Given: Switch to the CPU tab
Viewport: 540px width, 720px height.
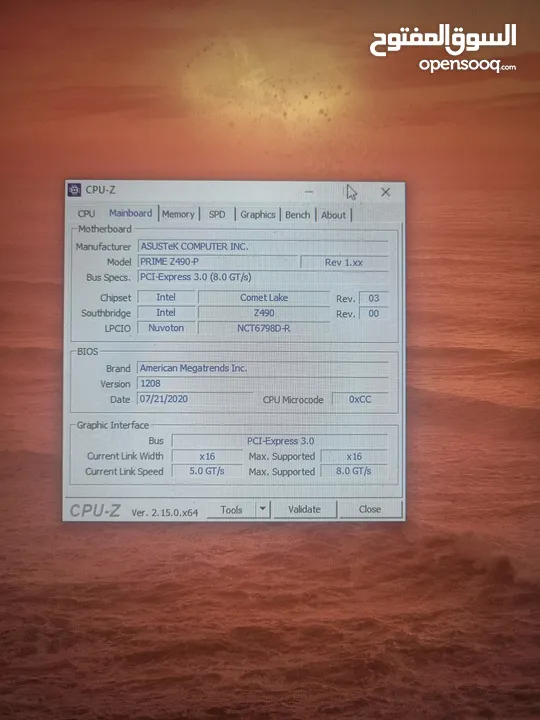Looking at the screenshot, I should (86, 214).
